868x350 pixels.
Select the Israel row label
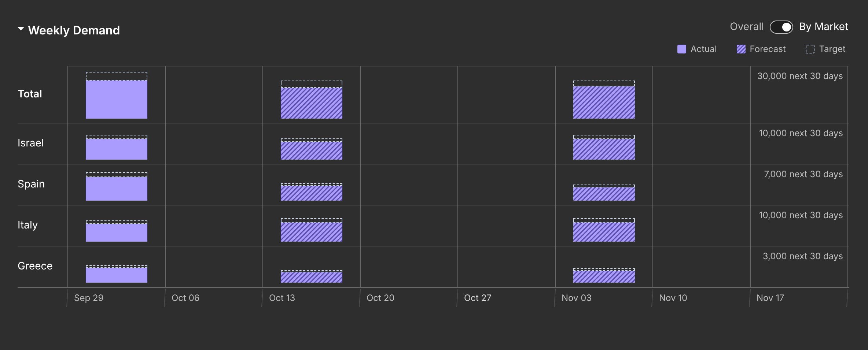(31, 143)
